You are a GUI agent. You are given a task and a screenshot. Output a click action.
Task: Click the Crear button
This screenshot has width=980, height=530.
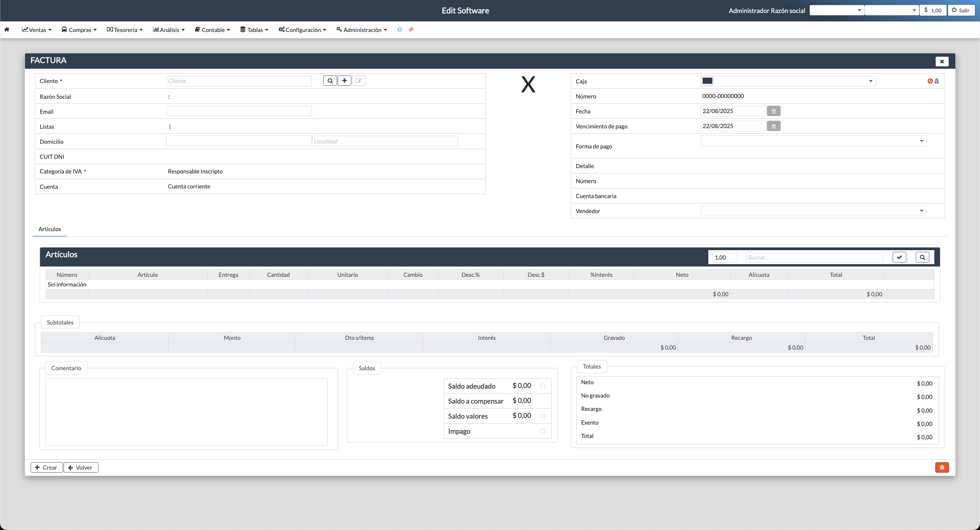point(46,467)
